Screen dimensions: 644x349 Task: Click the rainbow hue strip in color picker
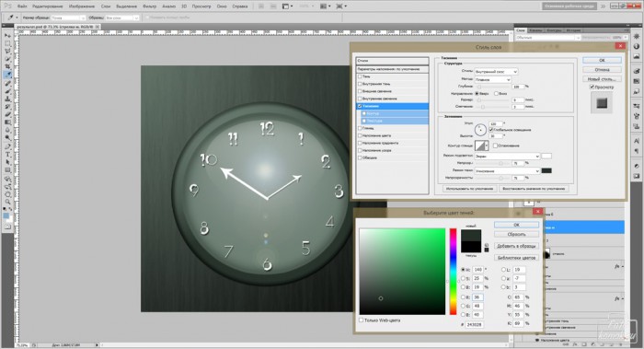pos(453,272)
